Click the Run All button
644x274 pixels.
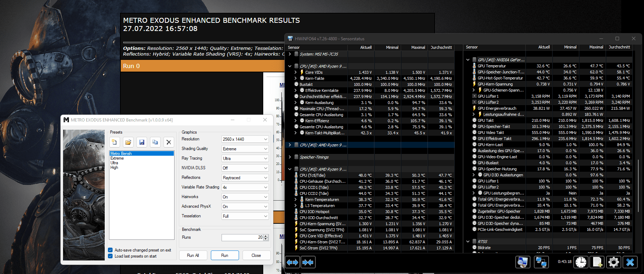pyautogui.click(x=193, y=255)
